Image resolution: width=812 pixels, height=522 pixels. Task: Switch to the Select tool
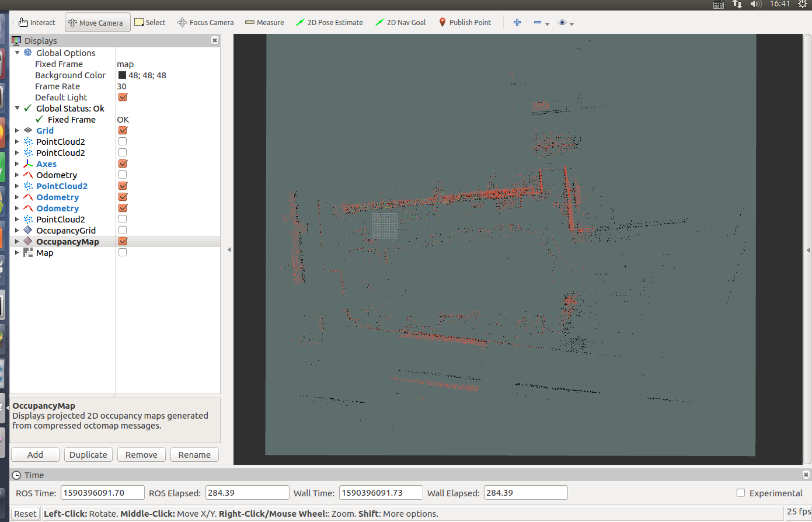(150, 22)
